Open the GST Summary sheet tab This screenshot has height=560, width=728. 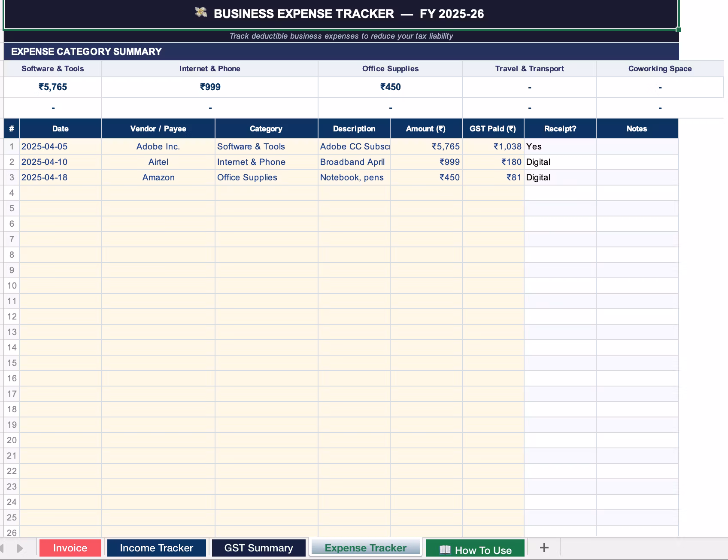[x=258, y=548]
